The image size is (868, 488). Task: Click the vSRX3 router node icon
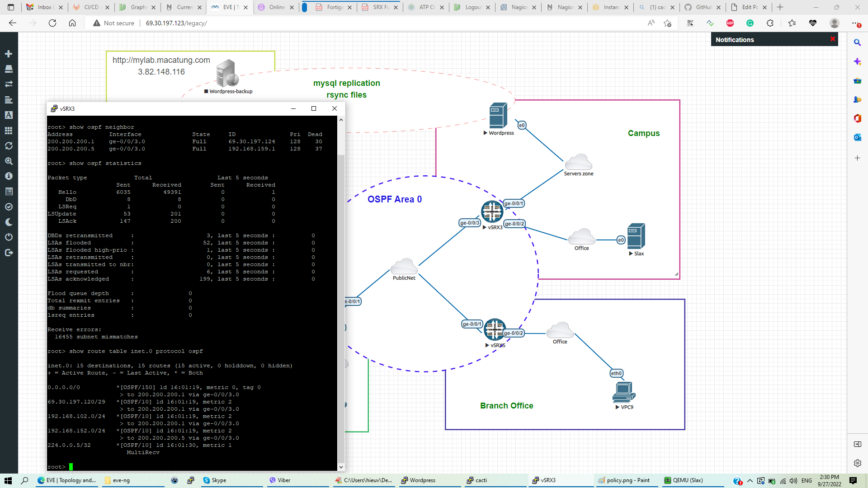[492, 211]
